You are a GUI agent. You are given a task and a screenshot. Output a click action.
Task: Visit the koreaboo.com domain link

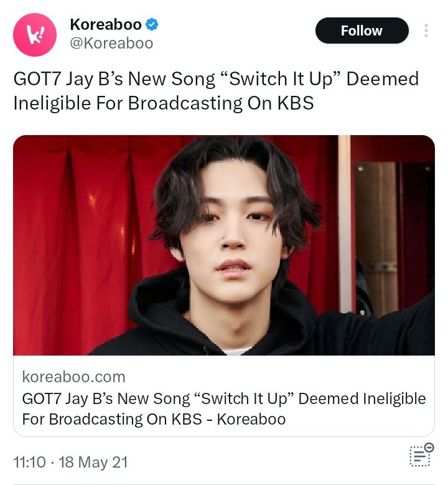point(73,377)
